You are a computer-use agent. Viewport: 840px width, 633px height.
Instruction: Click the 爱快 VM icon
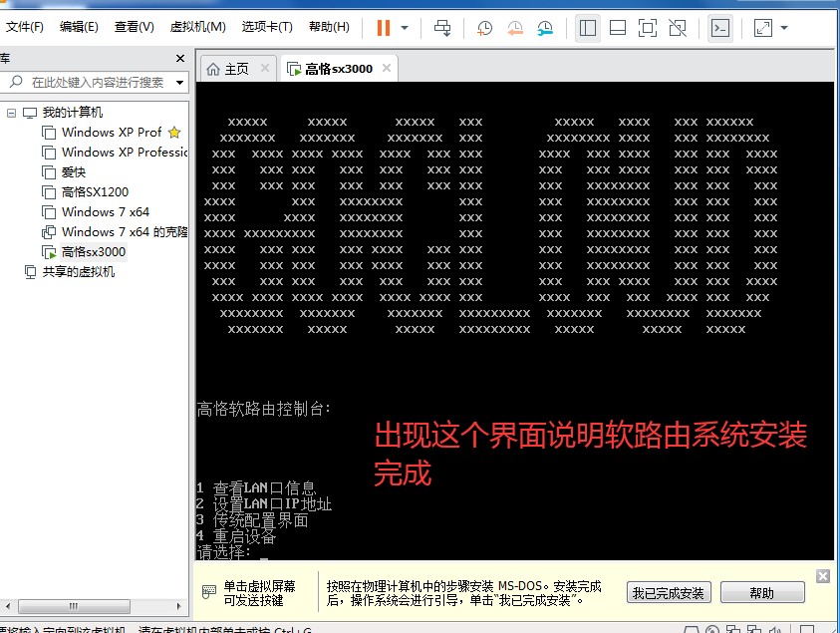coord(49,172)
